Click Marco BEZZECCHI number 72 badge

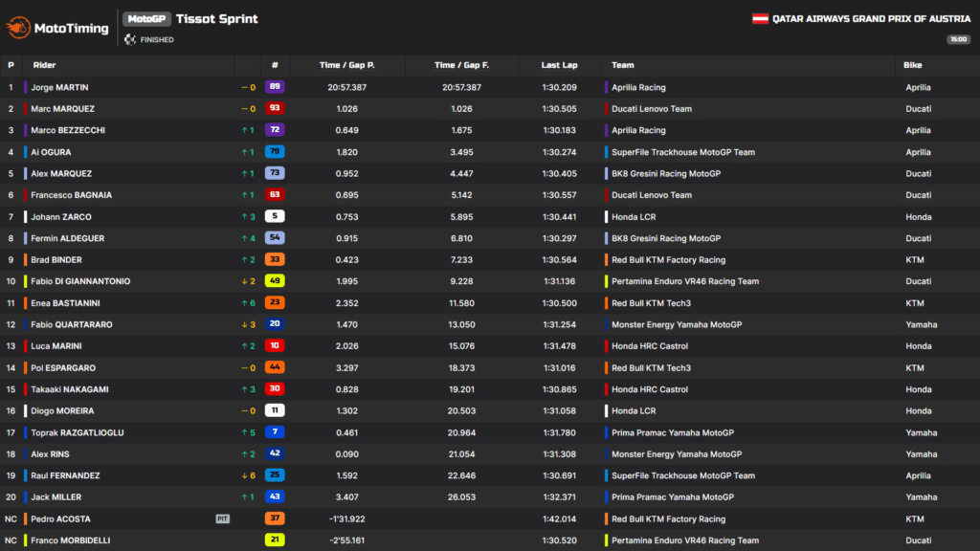pyautogui.click(x=275, y=130)
